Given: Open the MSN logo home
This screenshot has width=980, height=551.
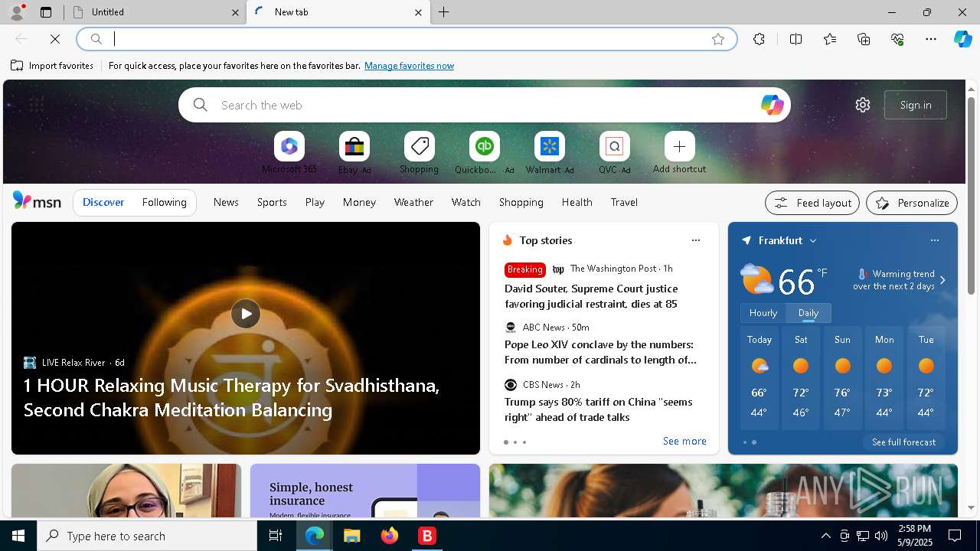Looking at the screenshot, I should coord(37,201).
